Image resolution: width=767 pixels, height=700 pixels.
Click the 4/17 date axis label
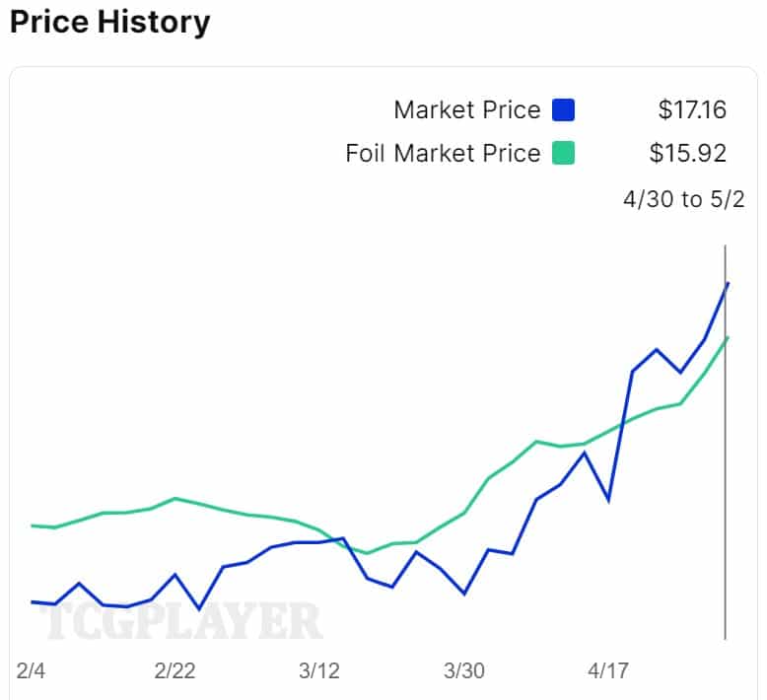point(608,671)
